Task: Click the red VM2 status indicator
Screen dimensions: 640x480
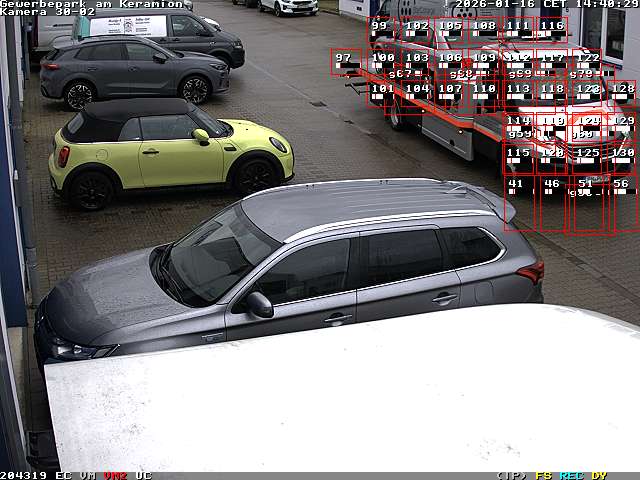Action: point(115,475)
